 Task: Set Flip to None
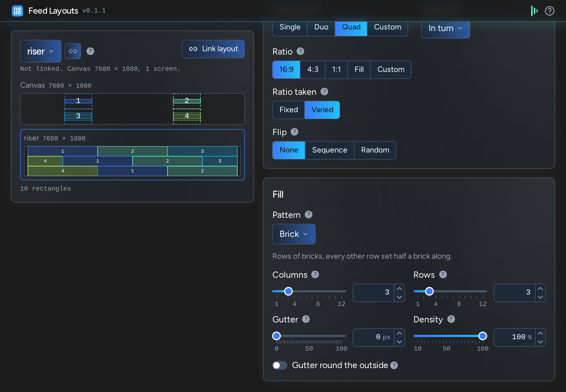tap(289, 150)
